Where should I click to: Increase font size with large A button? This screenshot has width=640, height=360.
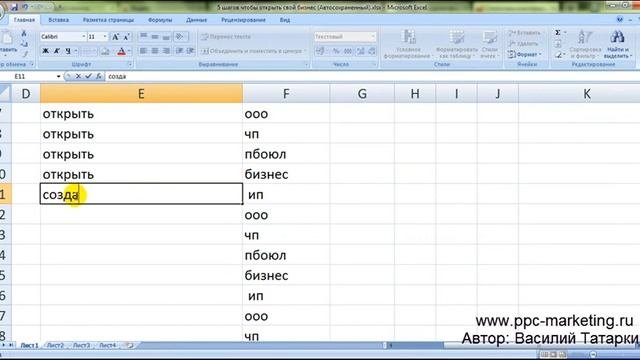coord(116,37)
